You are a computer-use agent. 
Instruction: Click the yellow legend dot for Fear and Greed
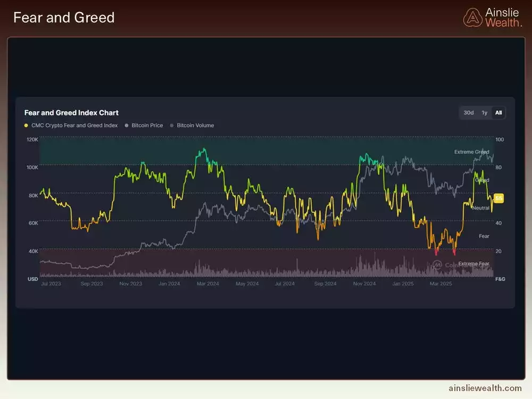[26, 126]
